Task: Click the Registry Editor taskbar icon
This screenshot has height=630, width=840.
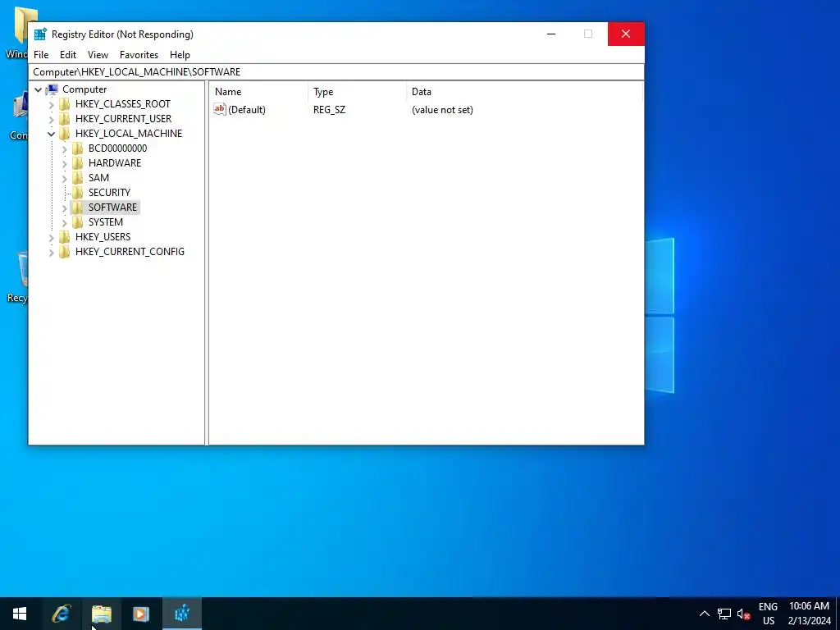Action: click(182, 614)
